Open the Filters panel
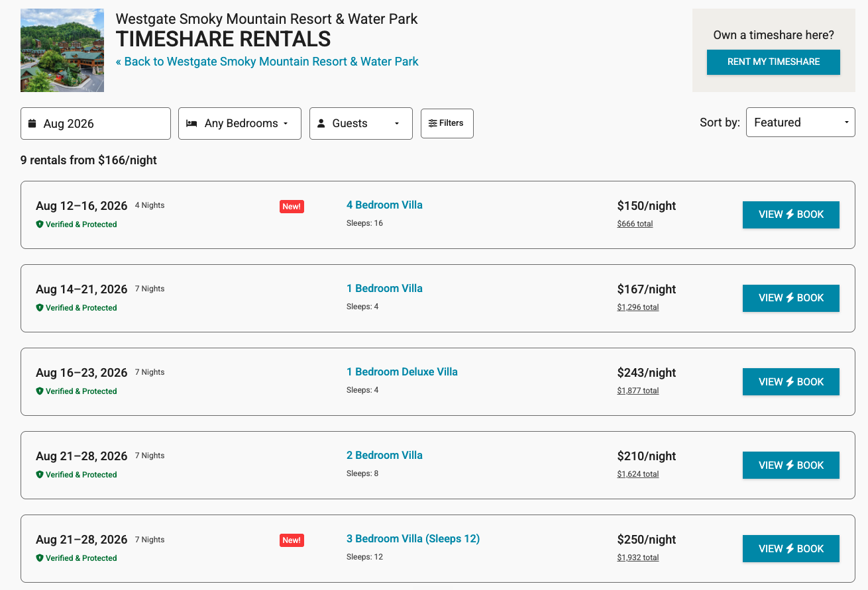The width and height of the screenshot is (868, 590). tap(447, 123)
